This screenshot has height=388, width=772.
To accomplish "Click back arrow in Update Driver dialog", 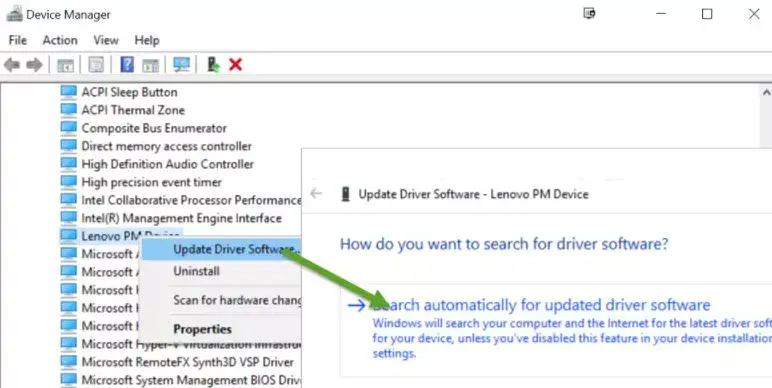I will (x=316, y=194).
